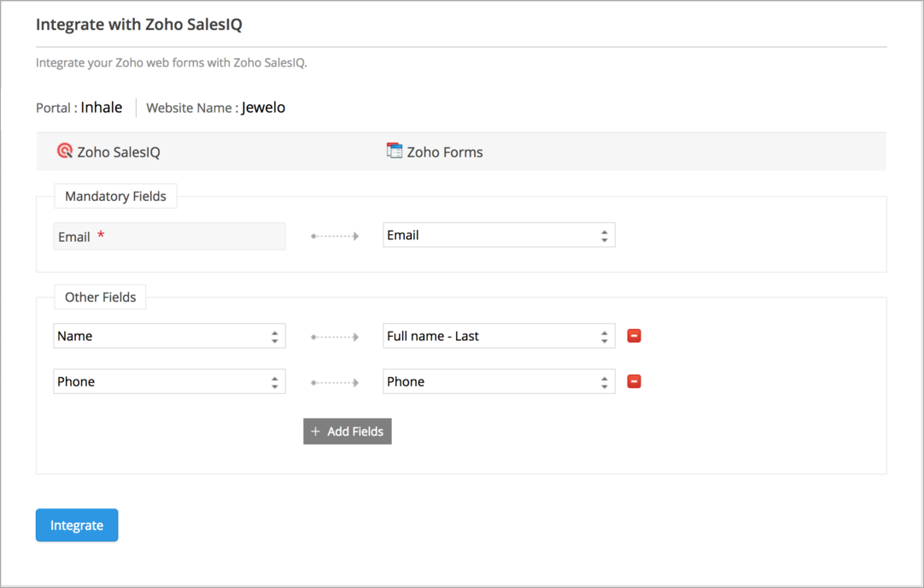Click the Zoho Forms column header text
Image resolution: width=924 pixels, height=588 pixels.
445,152
